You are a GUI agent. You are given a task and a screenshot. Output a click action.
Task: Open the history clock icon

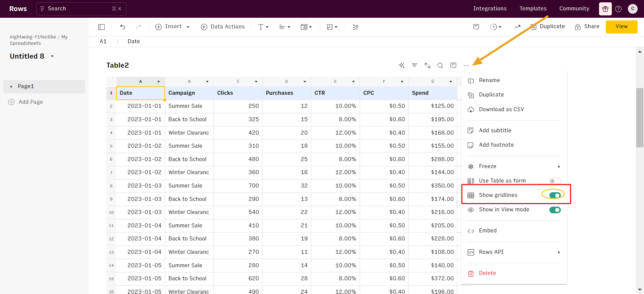click(x=496, y=27)
